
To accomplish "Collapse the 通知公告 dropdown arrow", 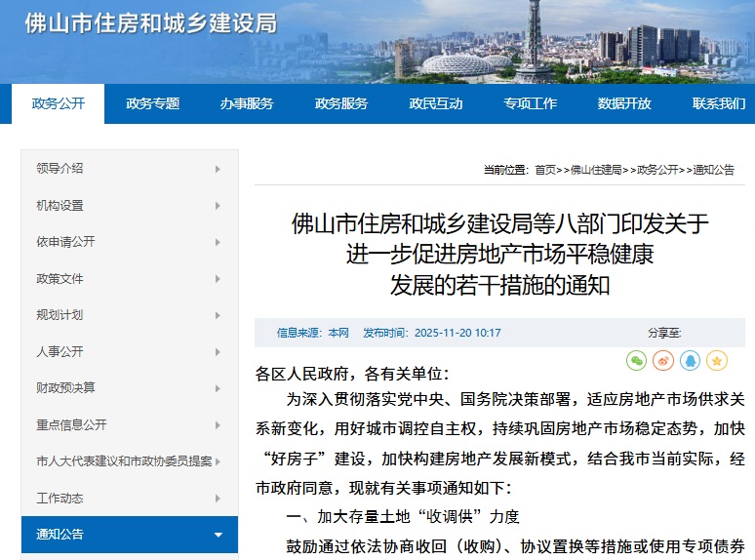I will pyautogui.click(x=218, y=535).
